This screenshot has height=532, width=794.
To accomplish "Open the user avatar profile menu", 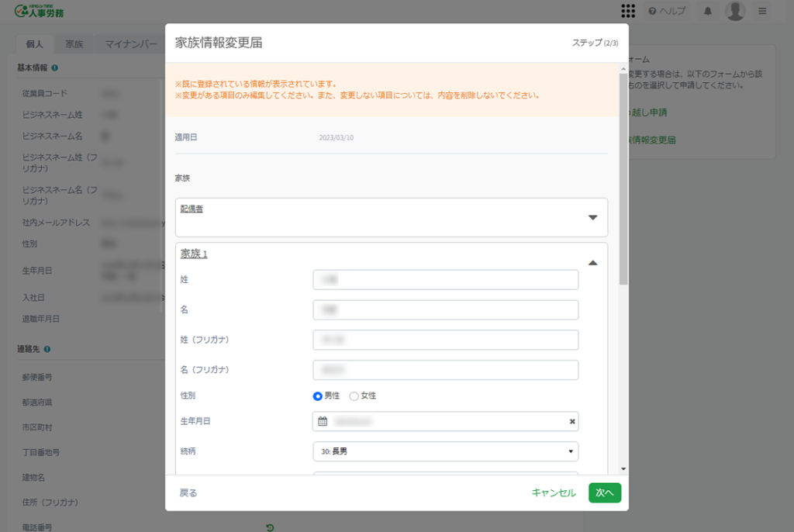I will pyautogui.click(x=734, y=11).
